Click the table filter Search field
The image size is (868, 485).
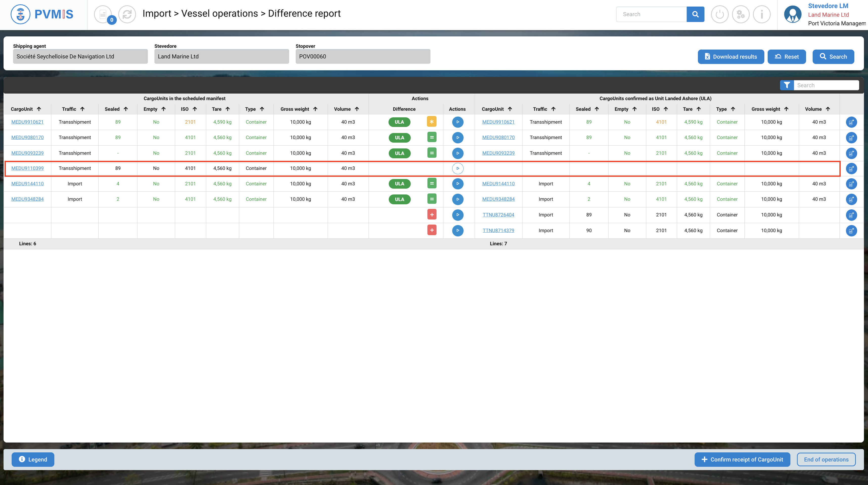(x=826, y=85)
